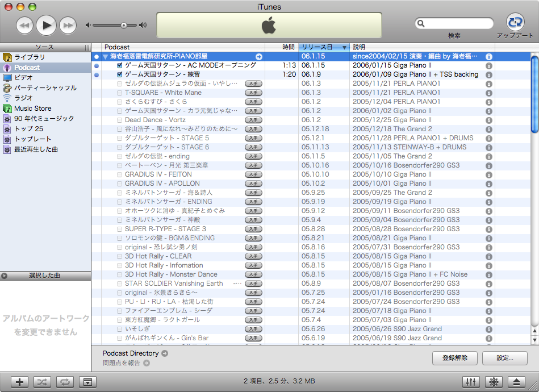The height and width of the screenshot is (392, 539).
Task: Click info icon for STEINWAY-B + DRUMS row
Action: (x=489, y=148)
